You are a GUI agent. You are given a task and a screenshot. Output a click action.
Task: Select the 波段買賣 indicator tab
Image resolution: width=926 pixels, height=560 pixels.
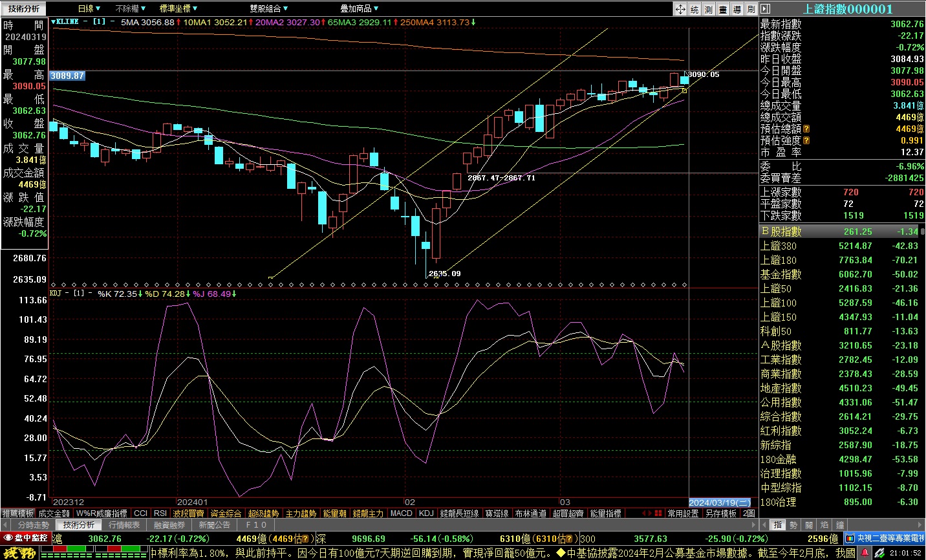(x=188, y=513)
